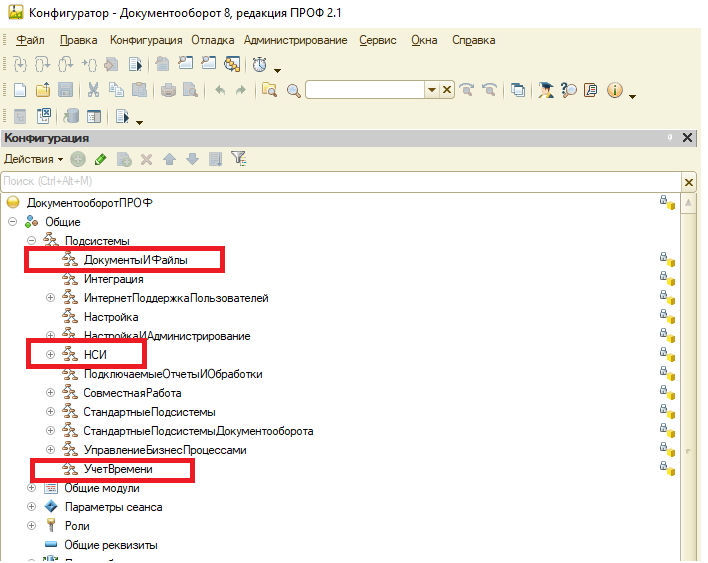Click the pencil Edit icon
The height and width of the screenshot is (563, 708).
click(x=101, y=159)
